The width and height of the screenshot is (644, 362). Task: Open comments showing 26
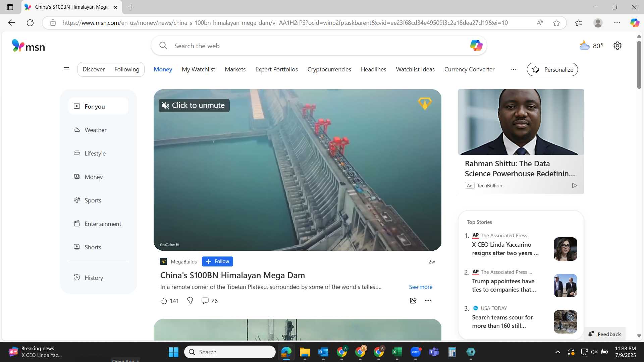click(209, 301)
